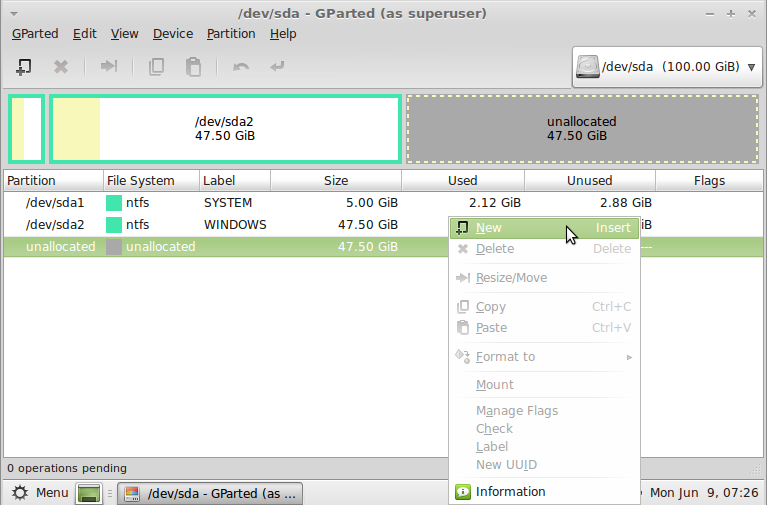Choose Delete in the context menu
Viewport: 767px width, 505px height.
click(544, 249)
